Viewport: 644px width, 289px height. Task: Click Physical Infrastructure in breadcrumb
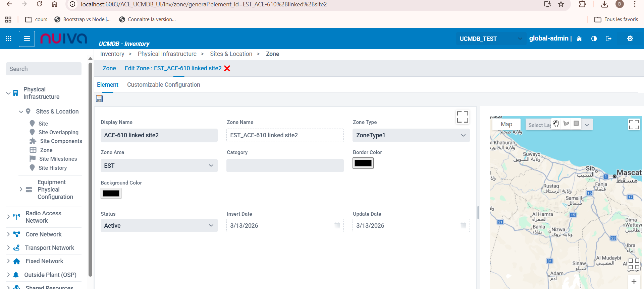(x=167, y=54)
